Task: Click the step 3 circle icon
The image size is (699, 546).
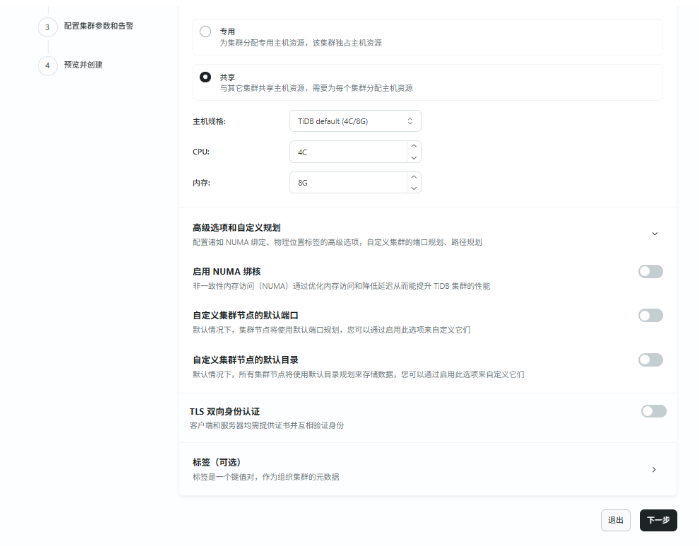Action: tap(47, 27)
